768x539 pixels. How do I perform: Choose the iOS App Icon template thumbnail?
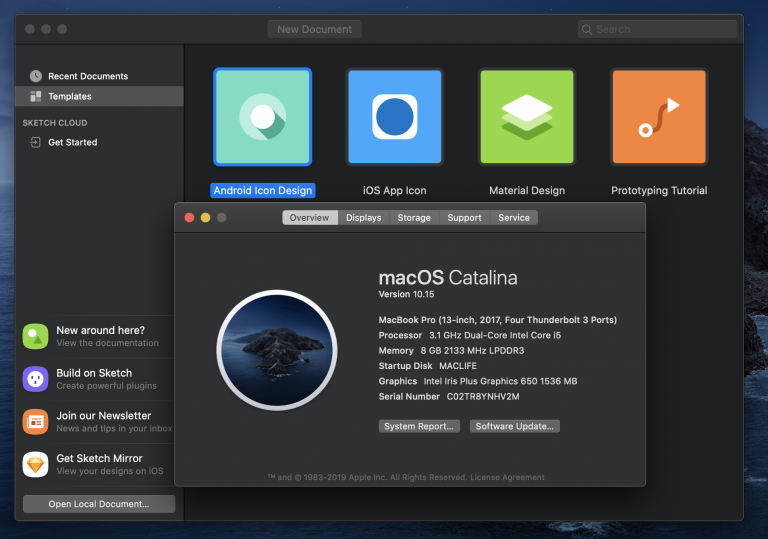[x=395, y=117]
